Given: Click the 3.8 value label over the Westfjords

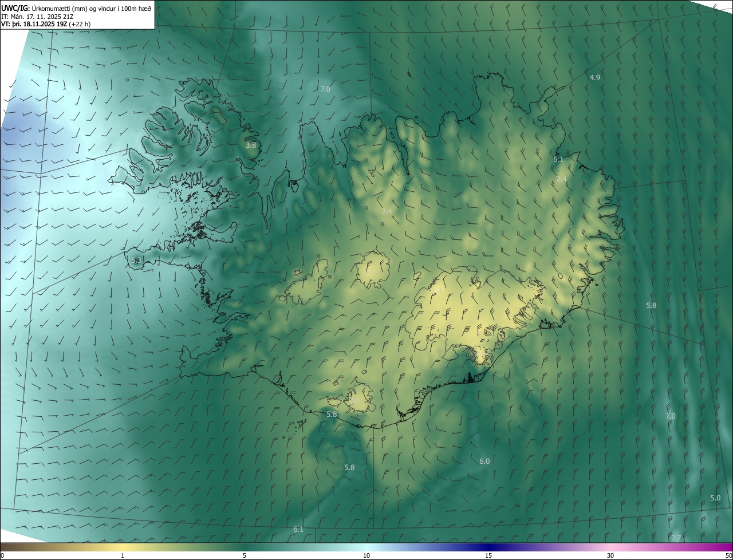Looking at the screenshot, I should (251, 145).
